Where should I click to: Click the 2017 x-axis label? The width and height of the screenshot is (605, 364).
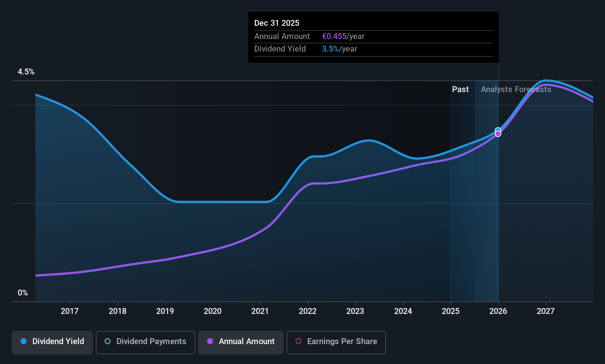click(x=70, y=311)
